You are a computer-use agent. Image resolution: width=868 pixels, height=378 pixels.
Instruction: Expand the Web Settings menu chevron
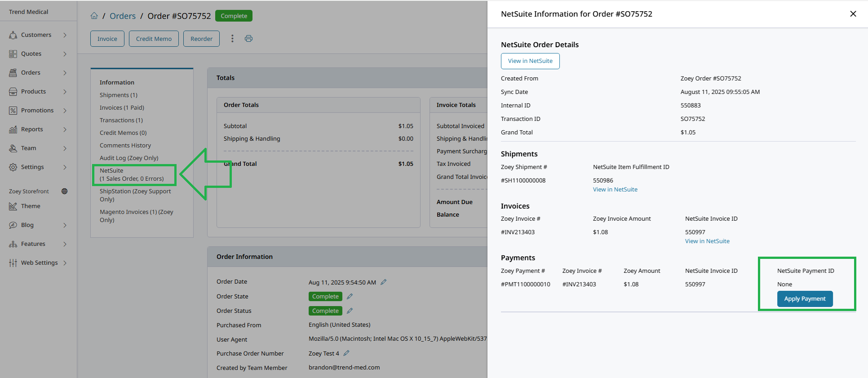pos(65,263)
